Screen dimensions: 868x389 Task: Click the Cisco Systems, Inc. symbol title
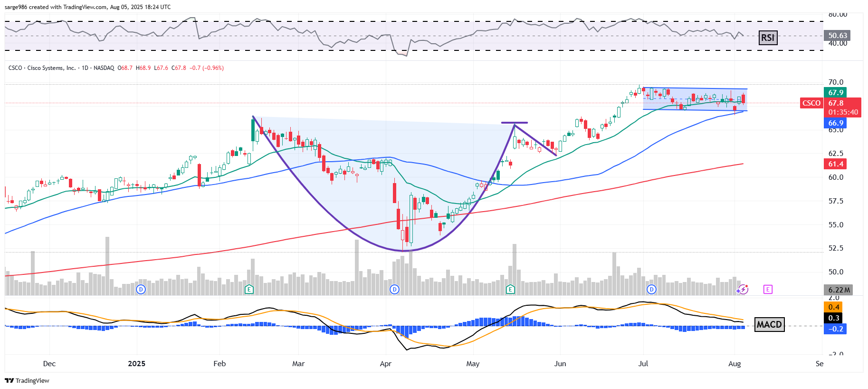coord(51,68)
